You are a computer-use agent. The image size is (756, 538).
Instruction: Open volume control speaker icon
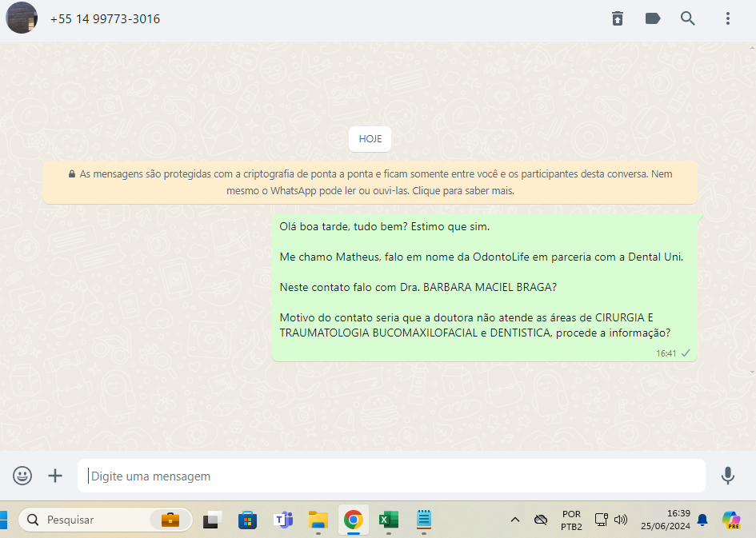click(621, 520)
